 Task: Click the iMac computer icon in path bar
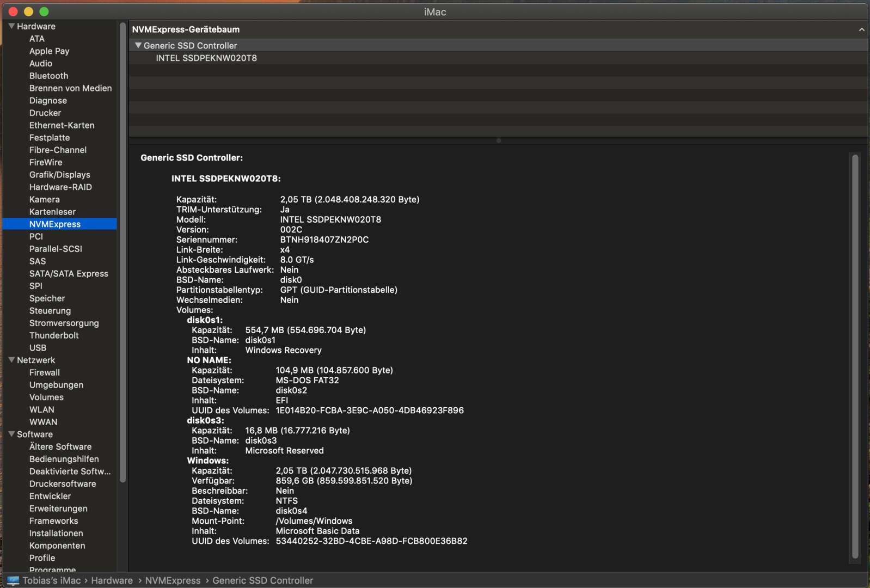pyautogui.click(x=13, y=580)
